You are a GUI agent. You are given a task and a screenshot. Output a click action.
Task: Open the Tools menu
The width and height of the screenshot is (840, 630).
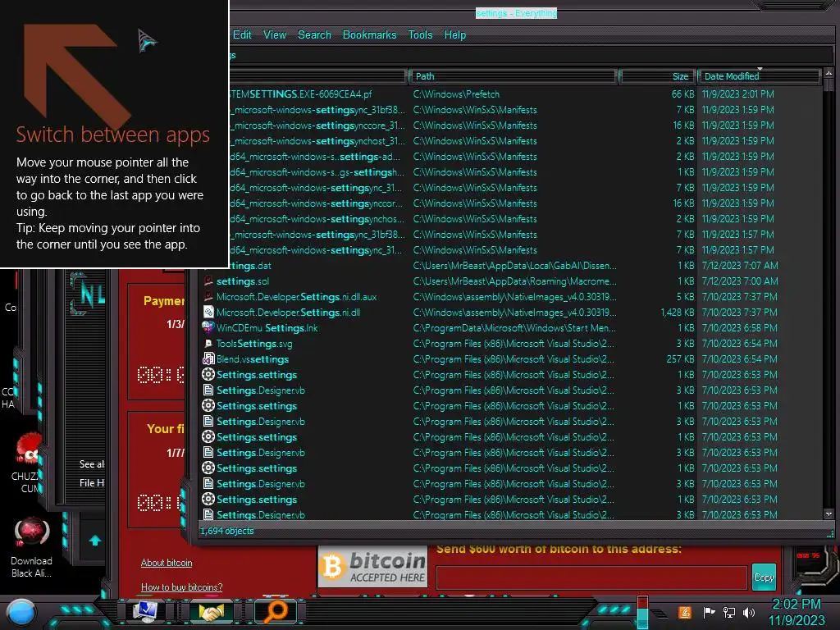[420, 34]
